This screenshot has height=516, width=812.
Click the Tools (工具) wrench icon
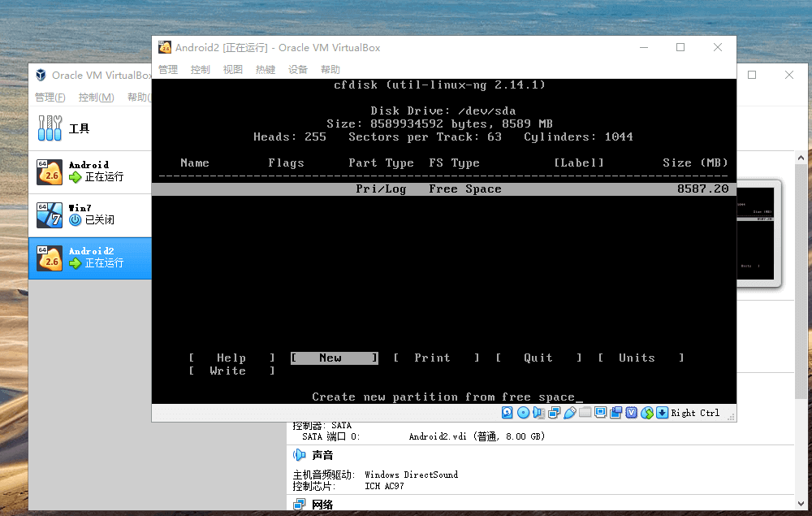click(x=50, y=128)
